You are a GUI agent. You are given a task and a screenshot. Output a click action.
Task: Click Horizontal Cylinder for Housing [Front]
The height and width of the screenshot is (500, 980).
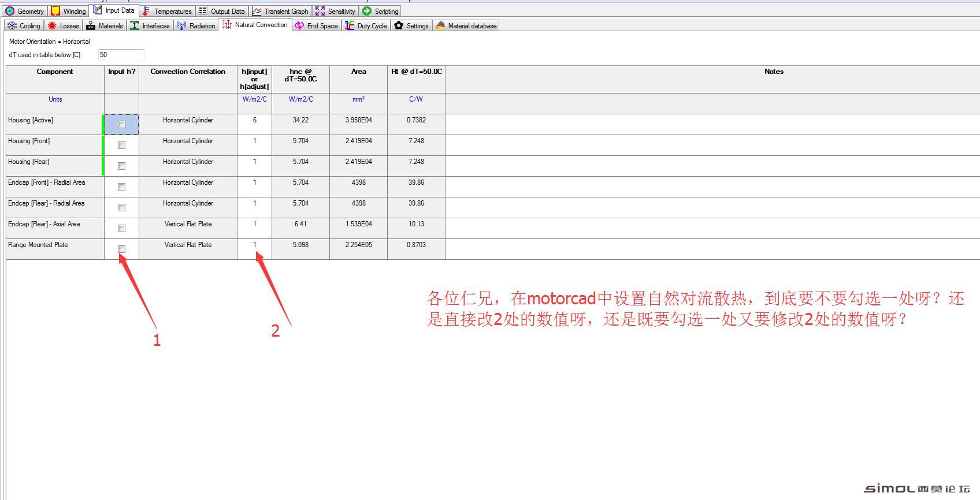pos(188,141)
